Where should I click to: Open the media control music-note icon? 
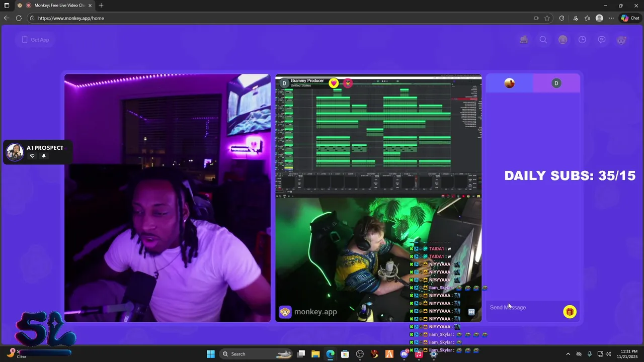click(576, 18)
